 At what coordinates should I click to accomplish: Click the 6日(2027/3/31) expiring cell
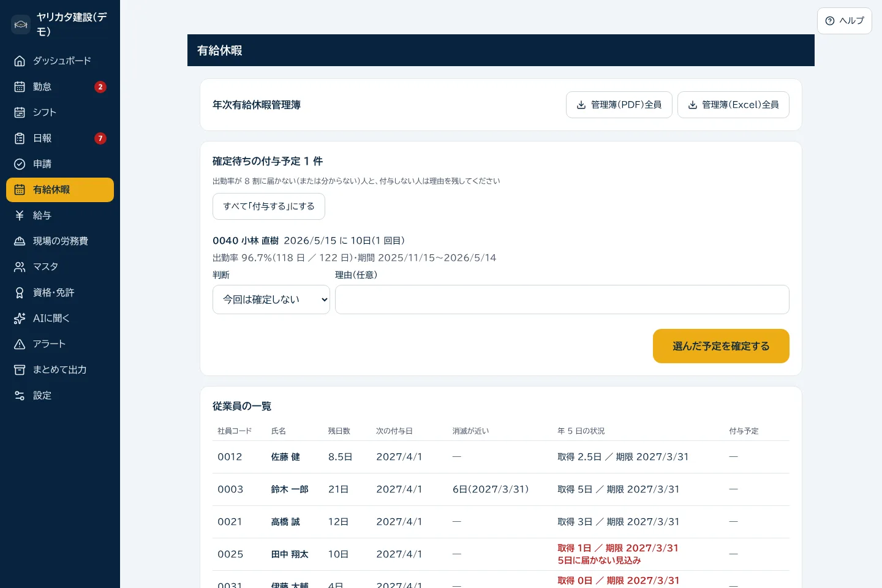[491, 489]
